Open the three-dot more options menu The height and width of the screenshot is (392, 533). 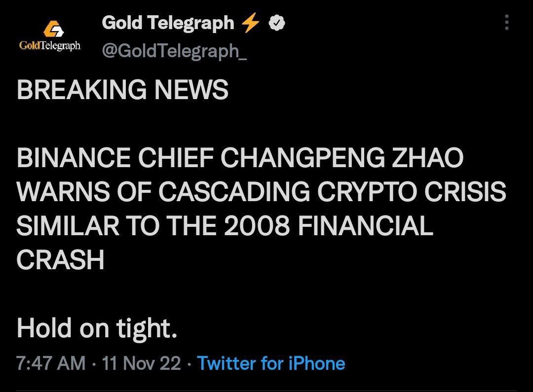[x=506, y=22]
